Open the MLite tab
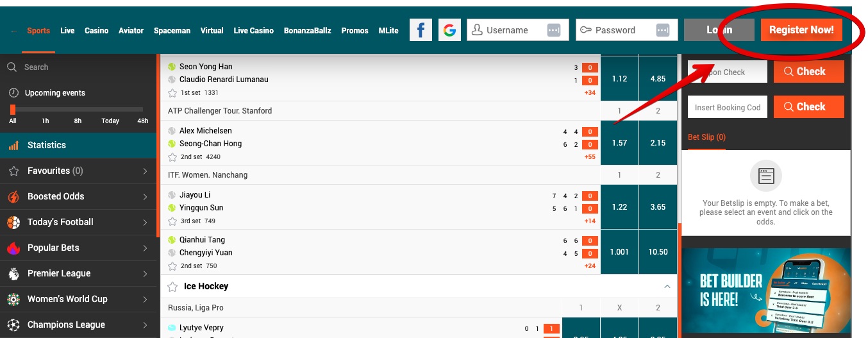 [x=388, y=31]
